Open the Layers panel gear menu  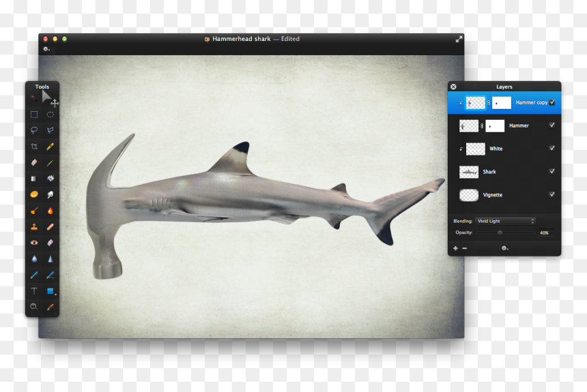pyautogui.click(x=504, y=248)
